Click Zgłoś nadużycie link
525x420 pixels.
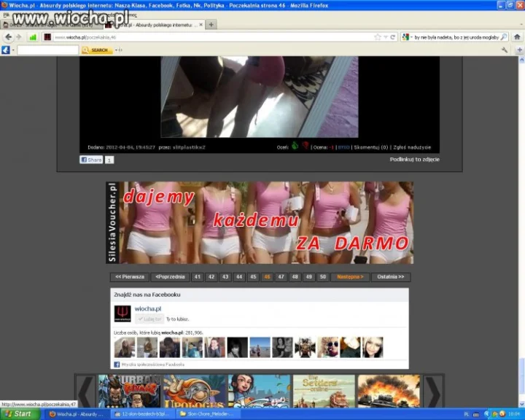[x=412, y=147]
